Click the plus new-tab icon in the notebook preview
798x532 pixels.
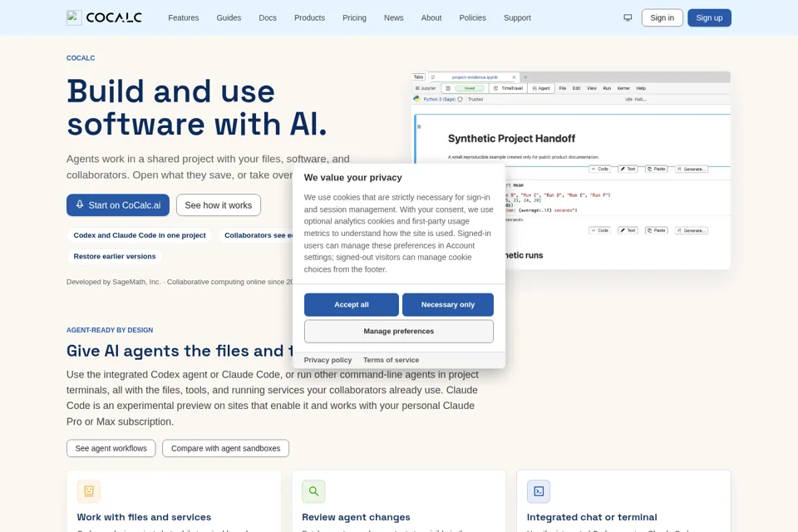(525, 77)
